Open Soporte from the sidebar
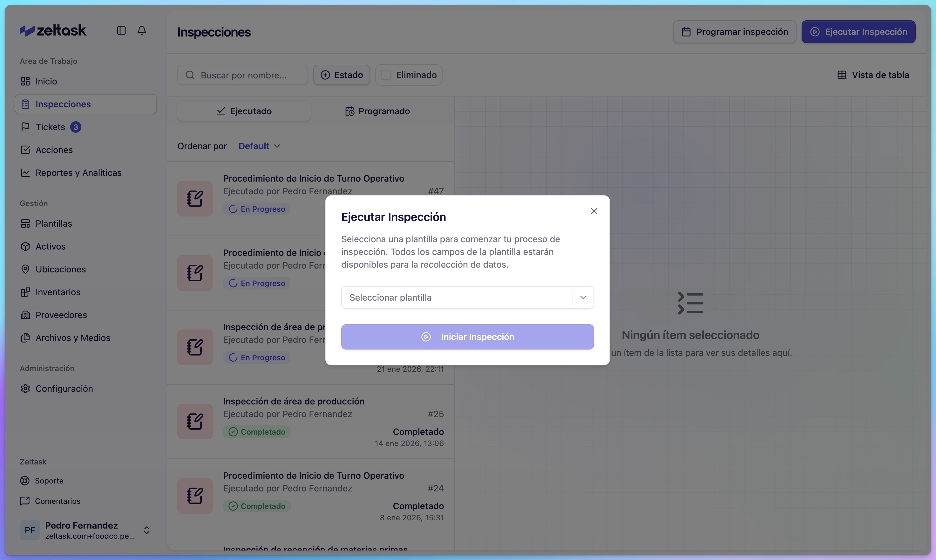 (x=49, y=480)
